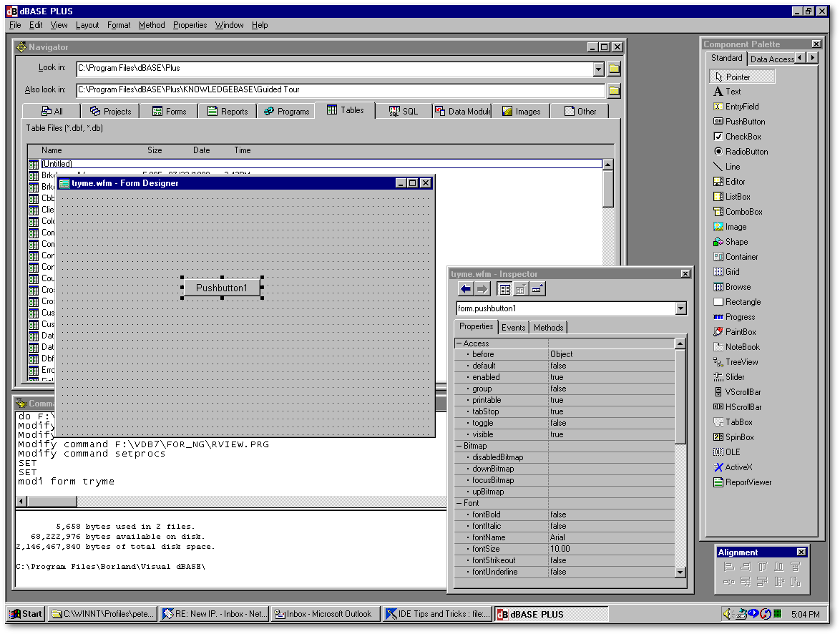Viewport: 840px width, 634px height.
Task: Select the TreeView component
Action: point(736,361)
